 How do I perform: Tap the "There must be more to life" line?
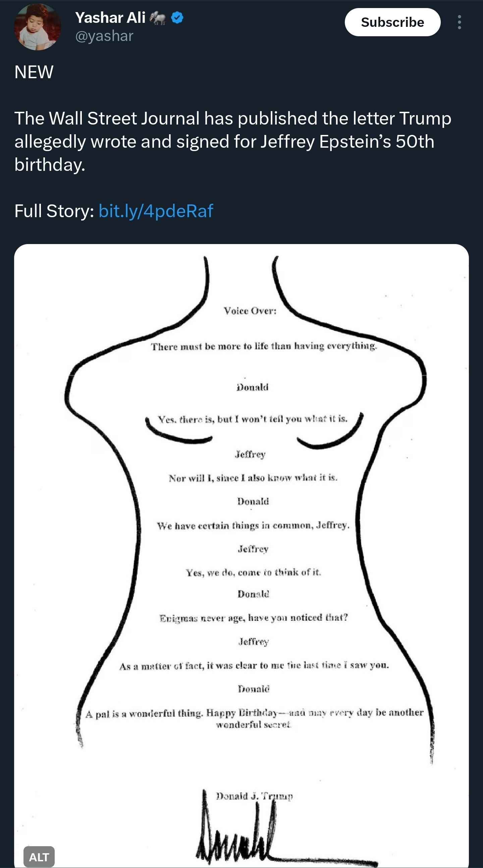(x=264, y=346)
